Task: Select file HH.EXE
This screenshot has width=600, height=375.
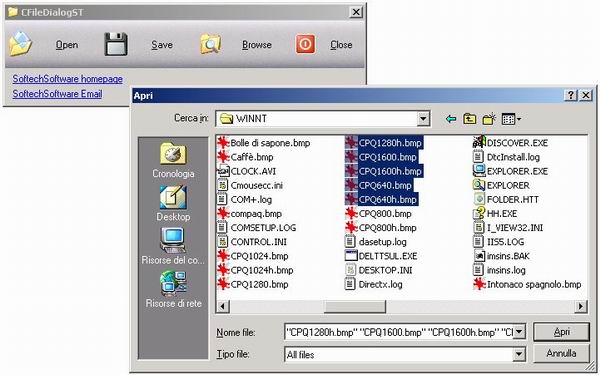Action: [x=495, y=214]
